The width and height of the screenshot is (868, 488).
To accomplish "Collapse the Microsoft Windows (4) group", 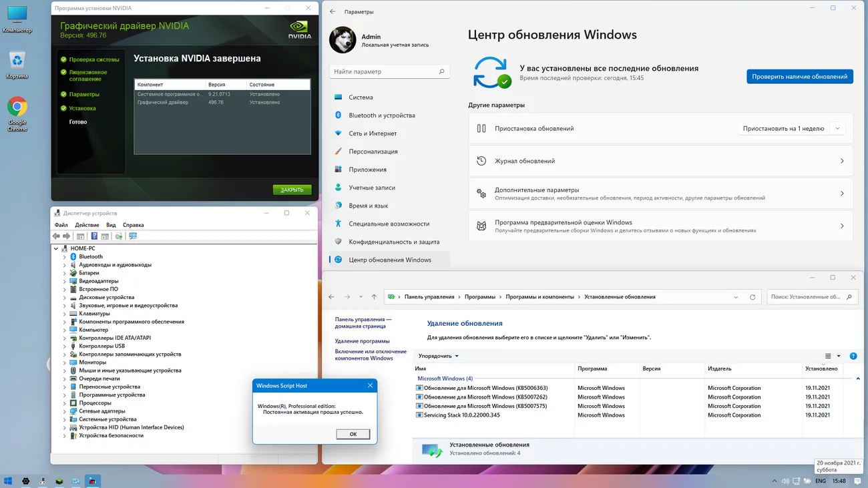I will 858,379.
